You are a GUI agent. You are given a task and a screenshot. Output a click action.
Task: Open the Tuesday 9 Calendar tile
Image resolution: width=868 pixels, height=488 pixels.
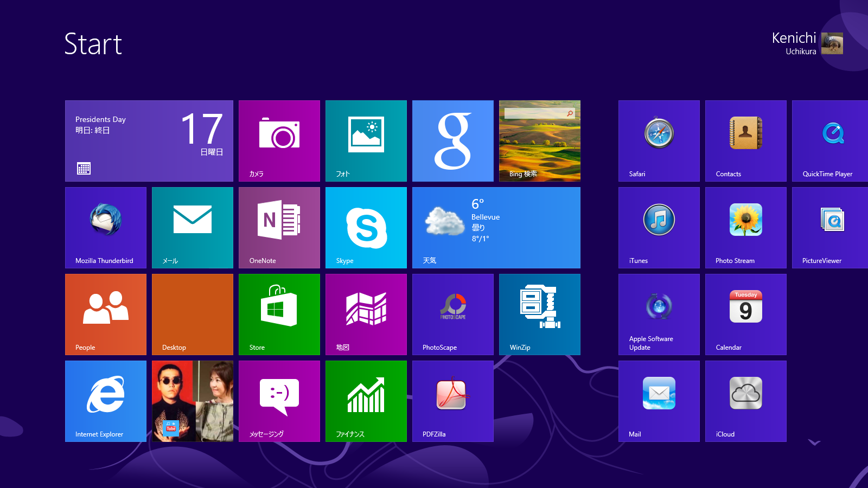(x=746, y=314)
